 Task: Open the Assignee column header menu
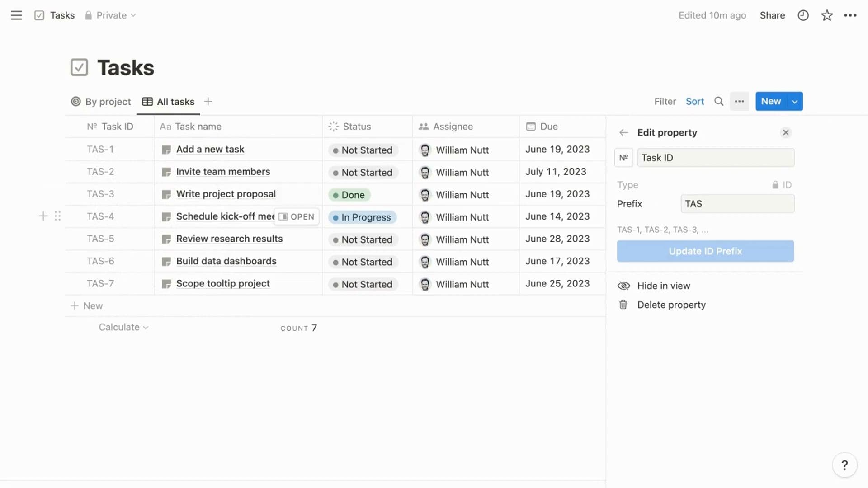466,127
